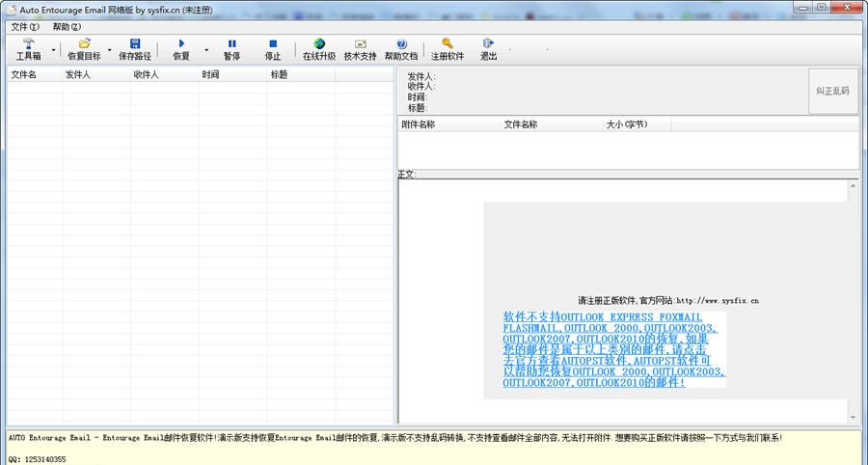
Task: Expand the 恢复 dropdown arrow
Action: [x=206, y=50]
